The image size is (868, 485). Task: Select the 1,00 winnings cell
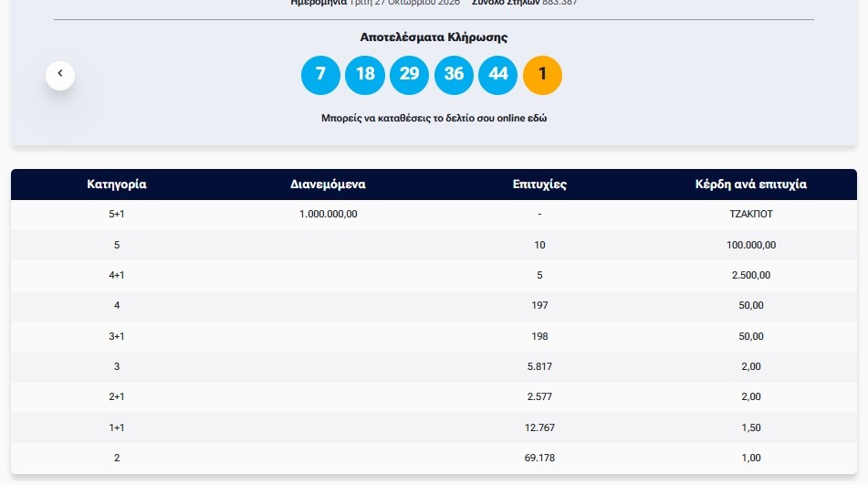pyautogui.click(x=751, y=458)
